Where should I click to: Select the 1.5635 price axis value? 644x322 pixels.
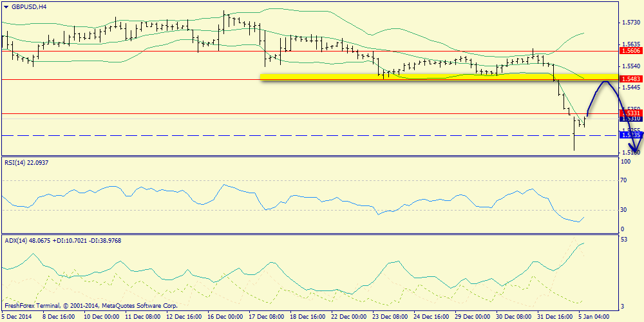click(x=631, y=44)
